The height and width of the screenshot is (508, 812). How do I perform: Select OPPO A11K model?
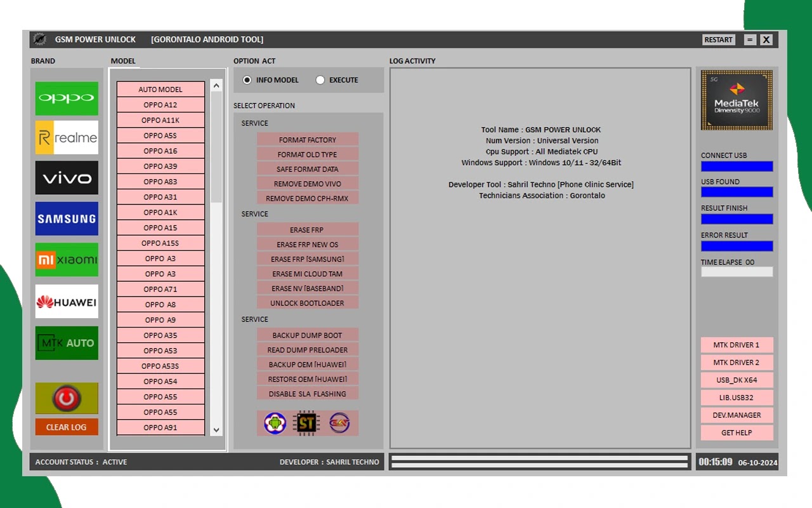coord(160,120)
